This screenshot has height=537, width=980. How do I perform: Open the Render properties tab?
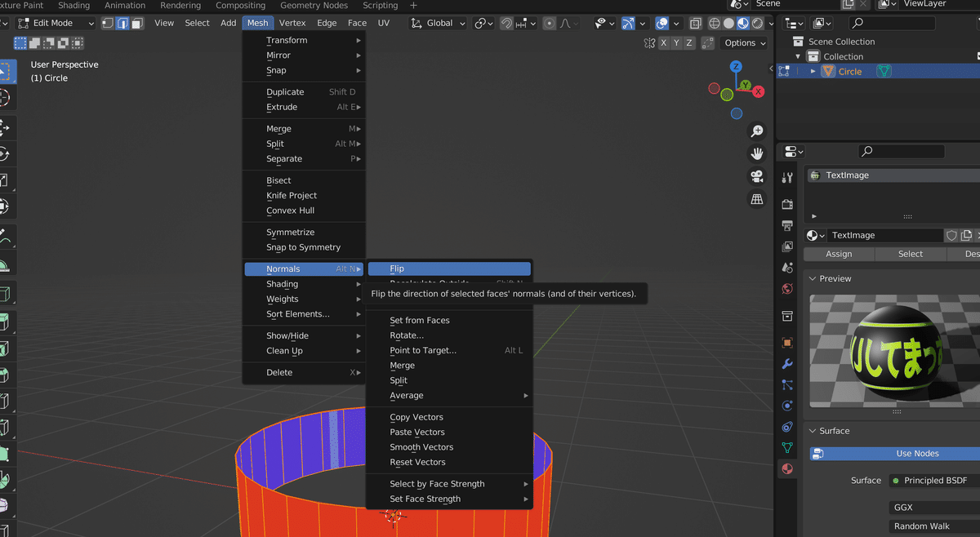point(787,204)
